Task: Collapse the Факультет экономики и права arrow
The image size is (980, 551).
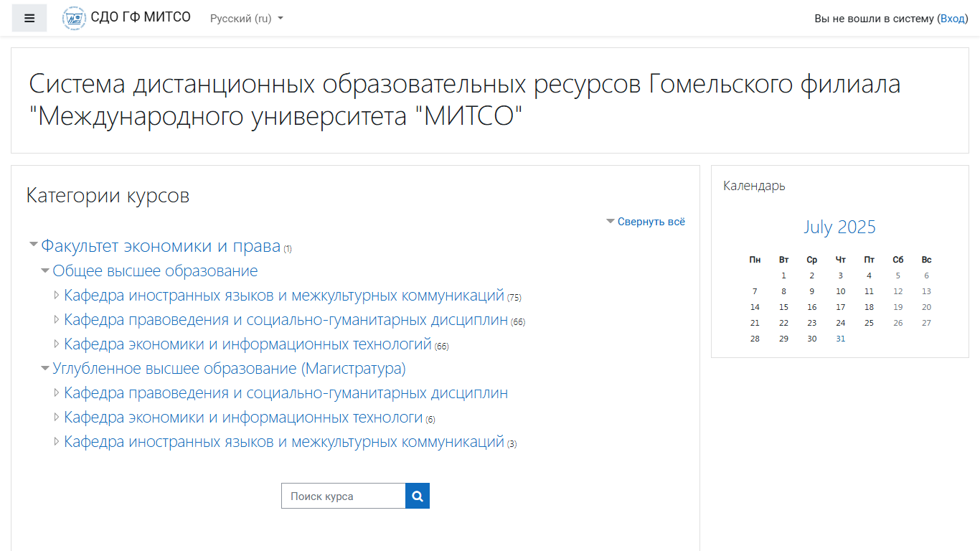Action: pyautogui.click(x=33, y=244)
